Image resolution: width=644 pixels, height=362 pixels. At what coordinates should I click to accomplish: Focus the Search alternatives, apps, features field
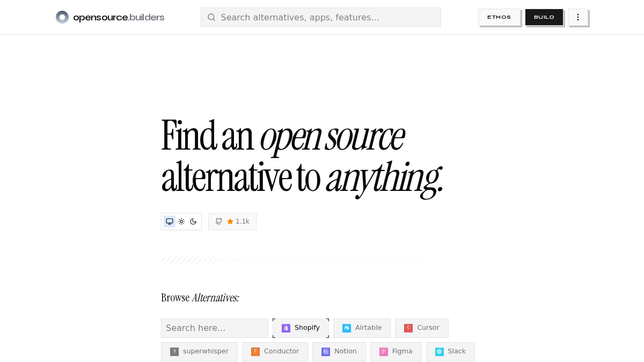tap(321, 17)
